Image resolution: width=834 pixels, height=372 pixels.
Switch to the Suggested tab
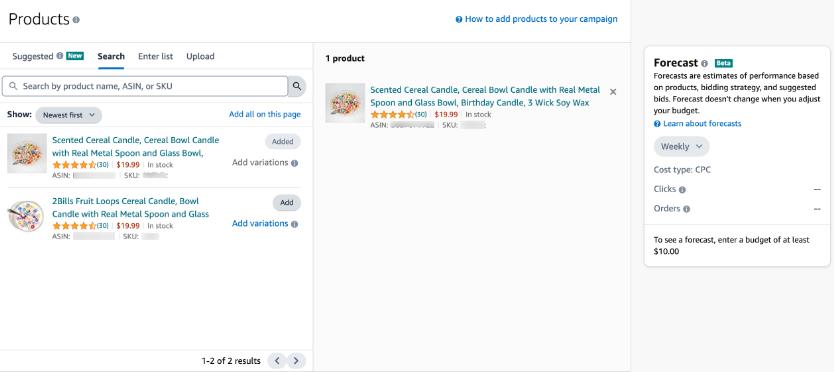pos(33,56)
